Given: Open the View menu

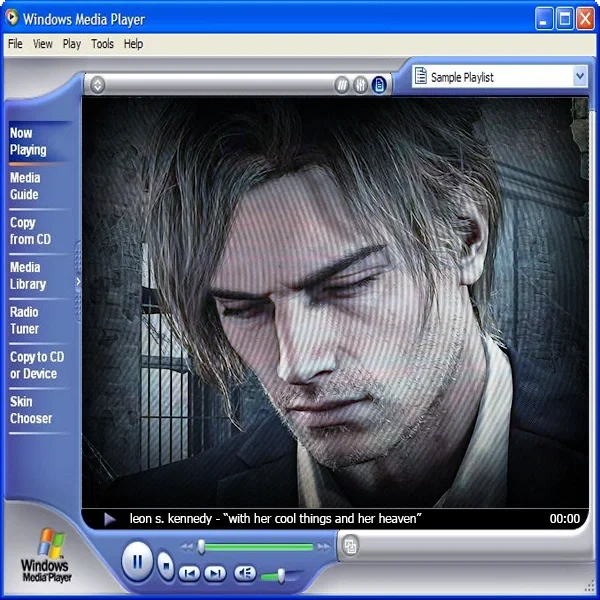Looking at the screenshot, I should point(42,44).
